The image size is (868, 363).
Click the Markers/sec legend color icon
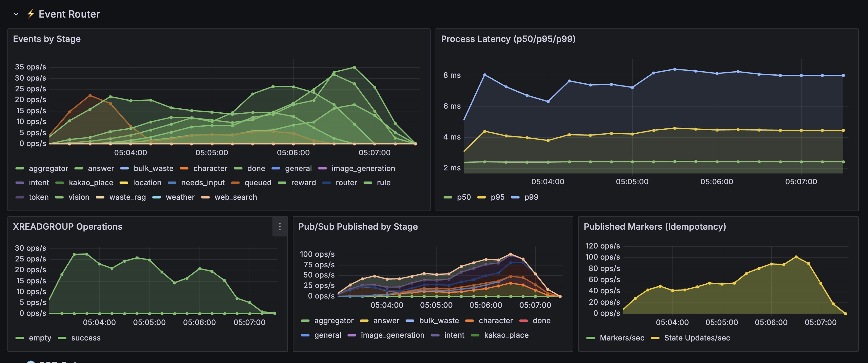pyautogui.click(x=590, y=338)
